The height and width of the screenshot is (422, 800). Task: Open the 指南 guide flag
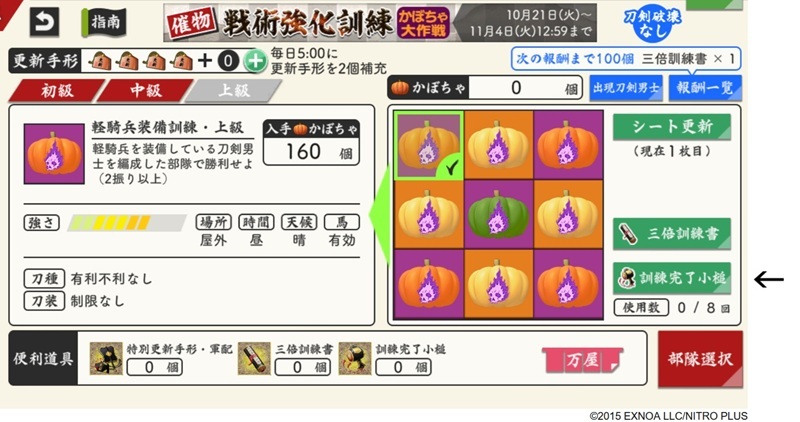coord(104,22)
